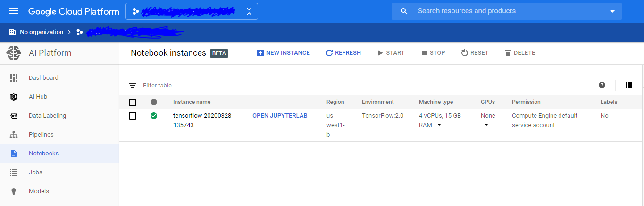This screenshot has width=644, height=206.
Task: Toggle the select-all header checkbox
Action: pos(133,102)
